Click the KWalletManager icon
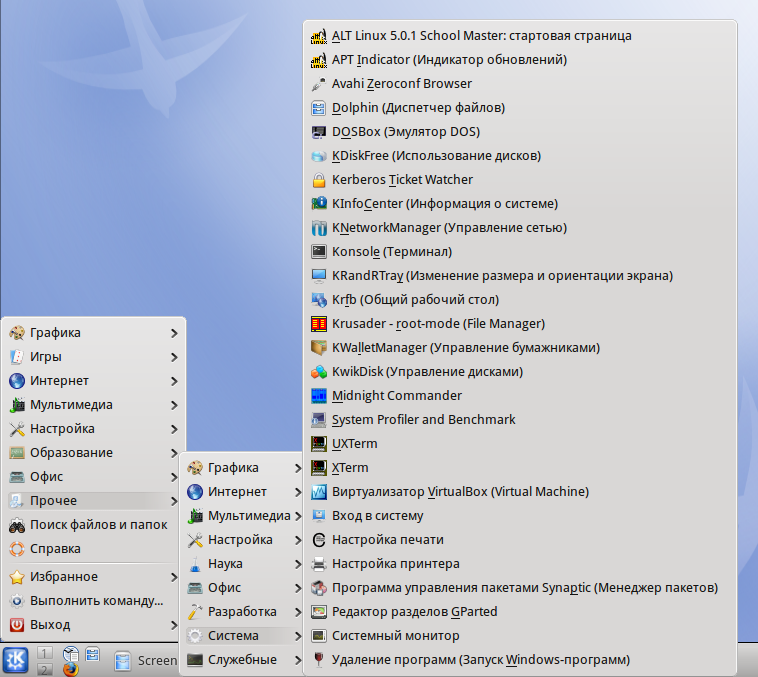The width and height of the screenshot is (758, 677). point(319,348)
